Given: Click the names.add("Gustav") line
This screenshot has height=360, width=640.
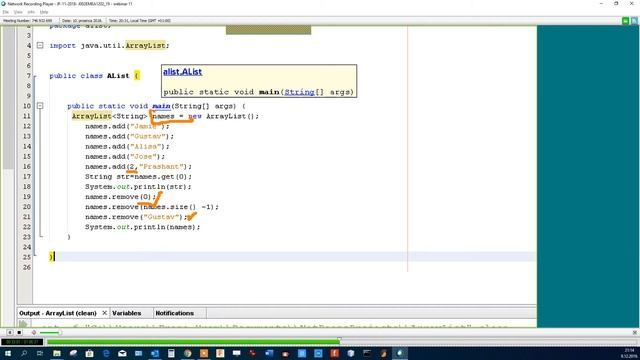Looking at the screenshot, I should (x=129, y=136).
